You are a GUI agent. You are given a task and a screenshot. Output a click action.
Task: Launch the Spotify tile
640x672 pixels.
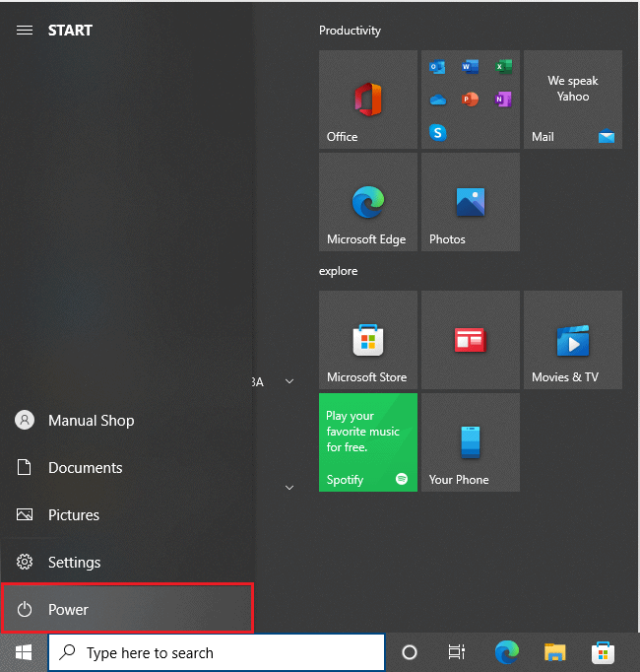[x=367, y=442]
